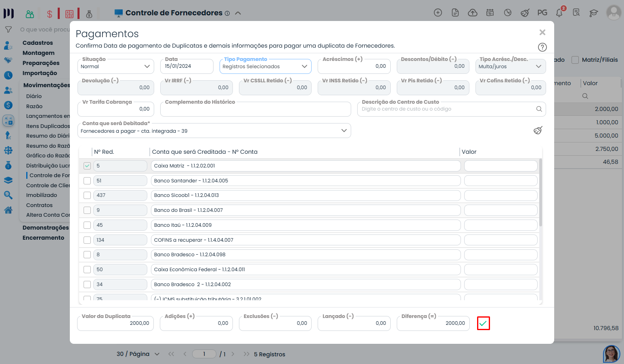Open the user profile avatar
The width and height of the screenshot is (624, 364).
pyautogui.click(x=614, y=13)
